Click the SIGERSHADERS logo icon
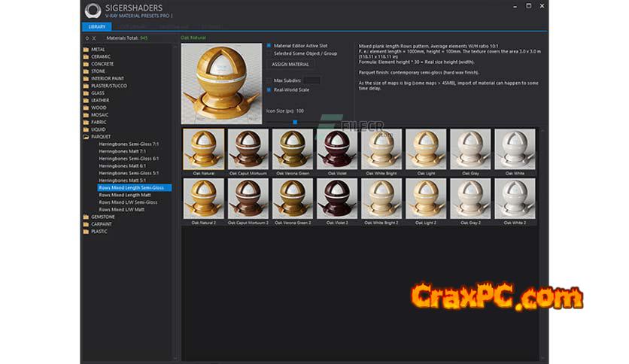This screenshot has width=629, height=364. coord(93,11)
